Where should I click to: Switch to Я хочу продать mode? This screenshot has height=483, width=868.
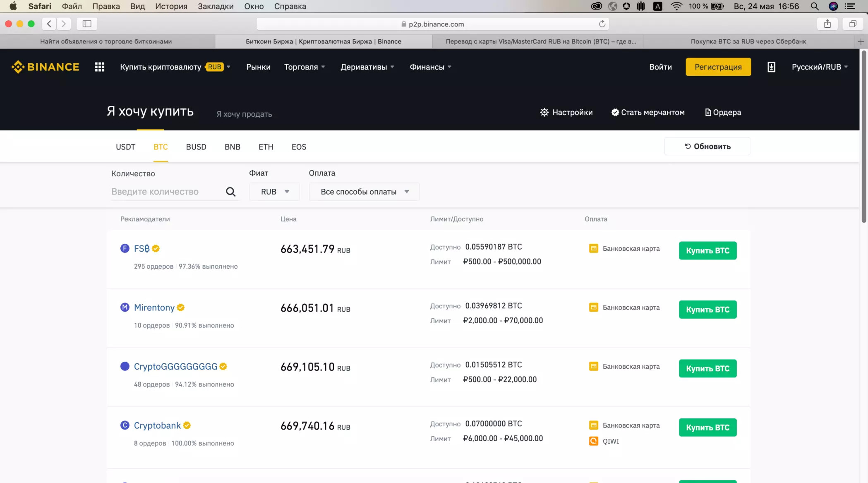click(244, 114)
